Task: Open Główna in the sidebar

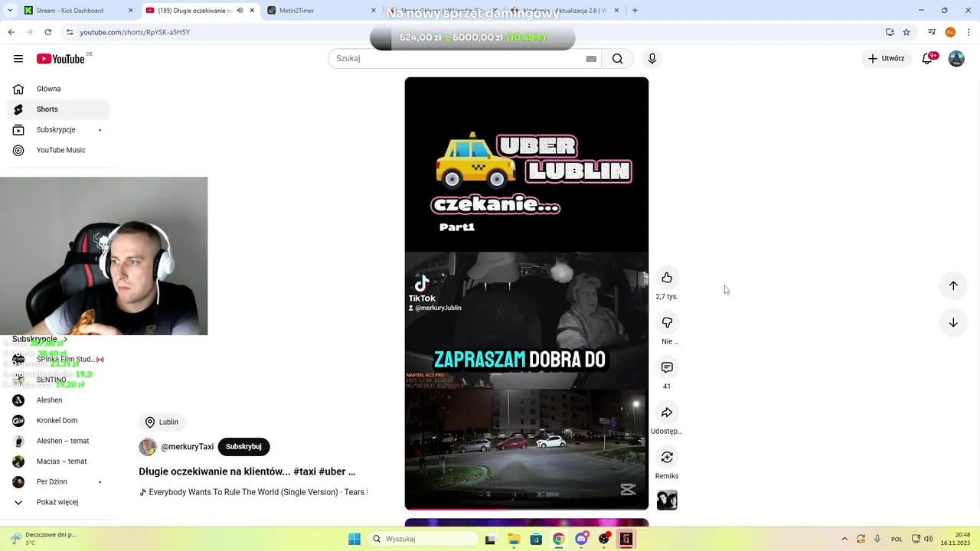Action: coord(58,89)
